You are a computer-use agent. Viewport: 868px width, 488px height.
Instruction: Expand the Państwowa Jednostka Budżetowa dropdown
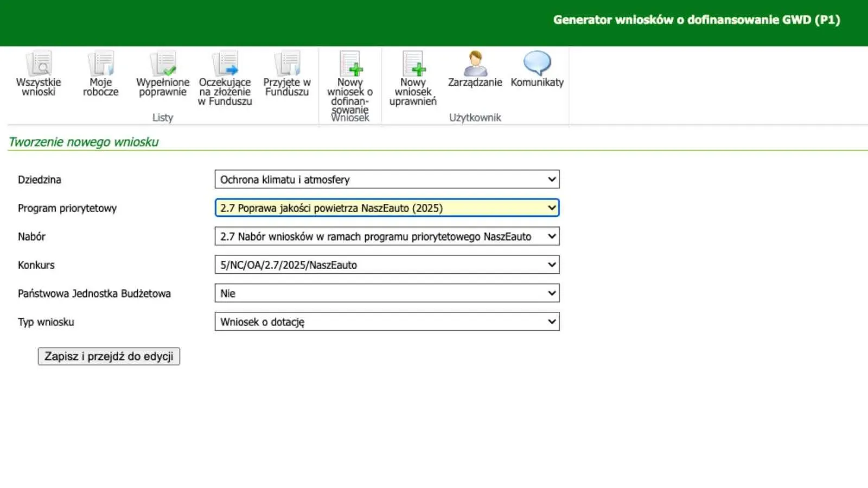(387, 293)
